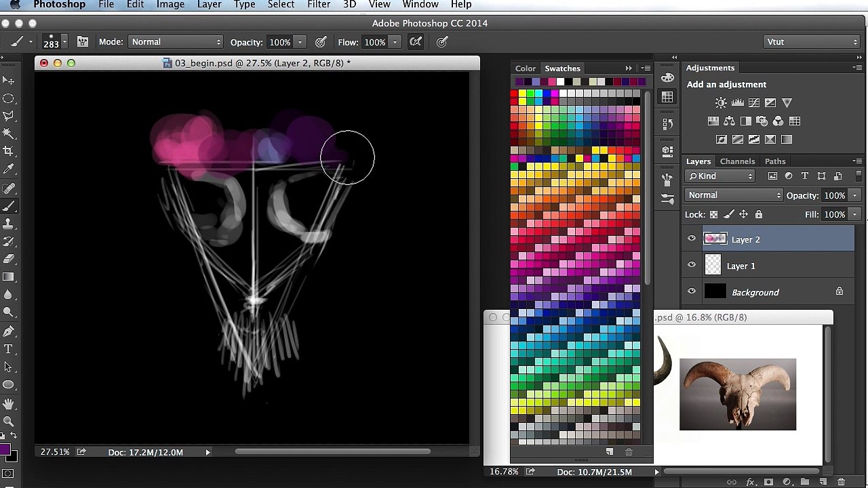
Task: Open the Filter menu
Action: (x=319, y=5)
